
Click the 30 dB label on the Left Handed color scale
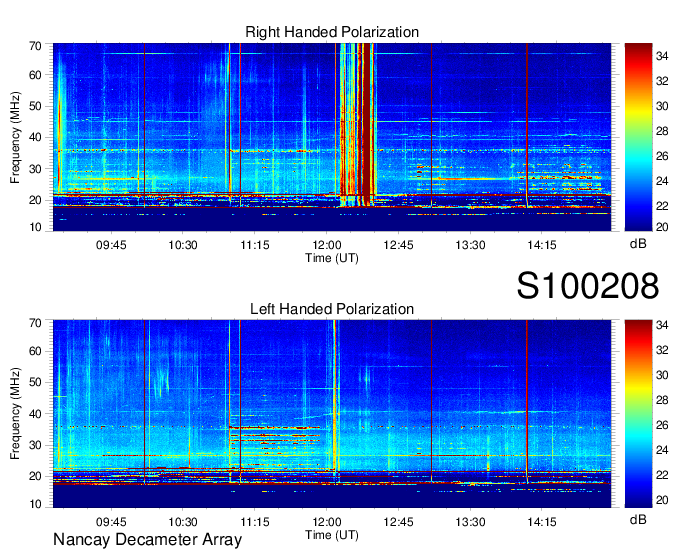coord(662,375)
